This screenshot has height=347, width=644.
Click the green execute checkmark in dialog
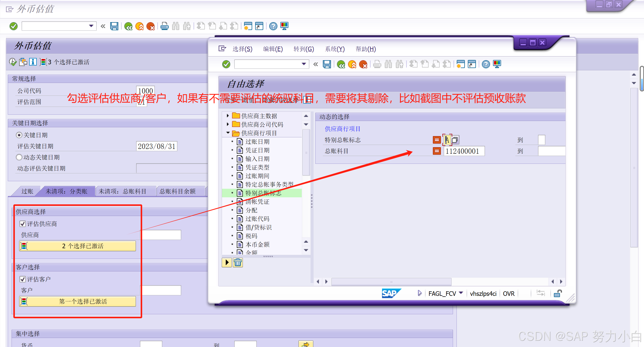(x=226, y=64)
